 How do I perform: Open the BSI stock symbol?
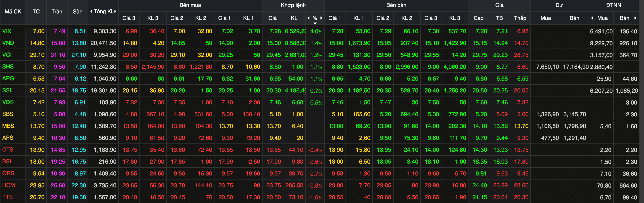(x=7, y=161)
